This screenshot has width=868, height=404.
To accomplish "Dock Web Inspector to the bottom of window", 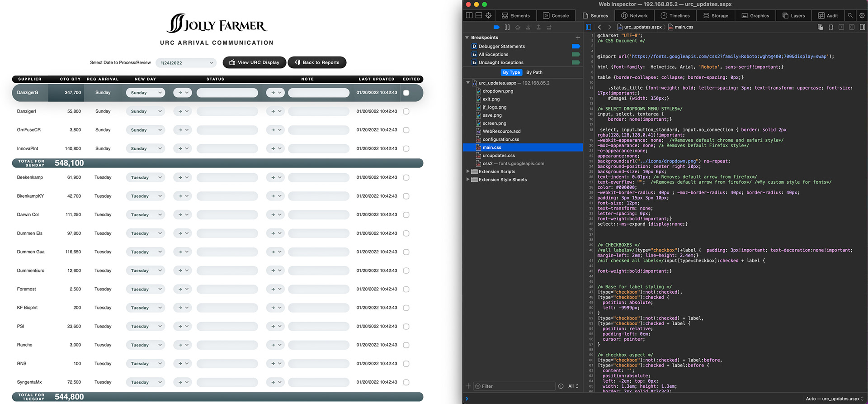I will (479, 15).
